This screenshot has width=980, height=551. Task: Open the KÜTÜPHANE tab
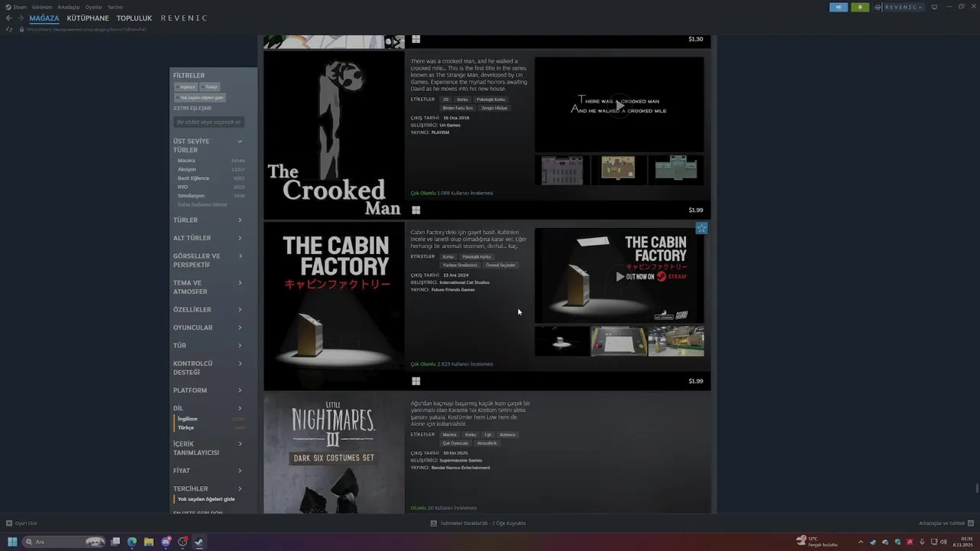pos(88,18)
